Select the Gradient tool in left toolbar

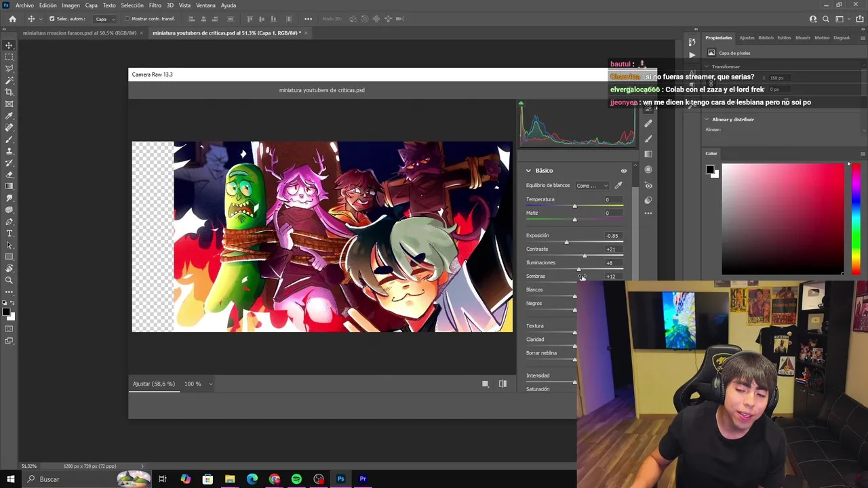point(9,186)
